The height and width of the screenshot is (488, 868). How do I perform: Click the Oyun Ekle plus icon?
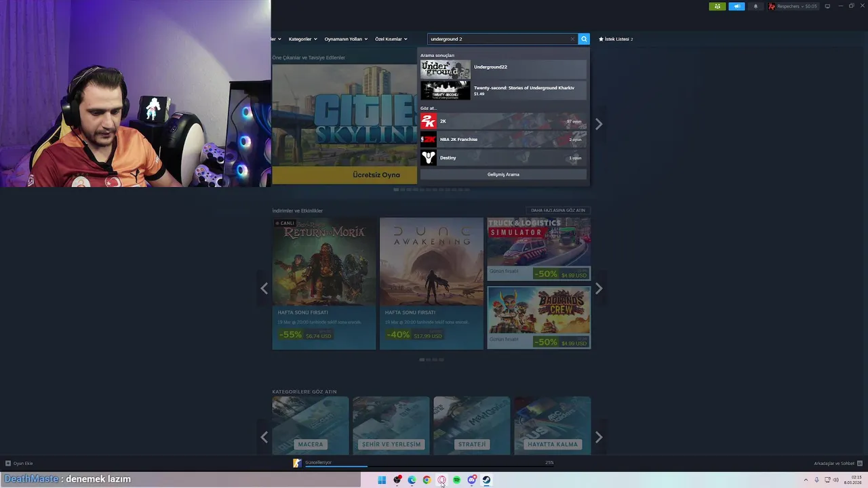(8, 464)
